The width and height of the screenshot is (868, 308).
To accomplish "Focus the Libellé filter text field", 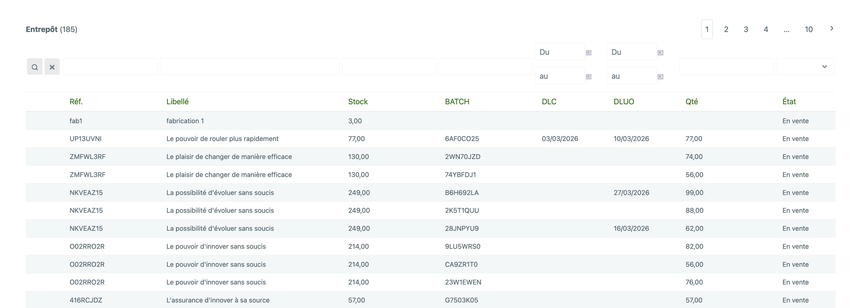I will click(250, 67).
